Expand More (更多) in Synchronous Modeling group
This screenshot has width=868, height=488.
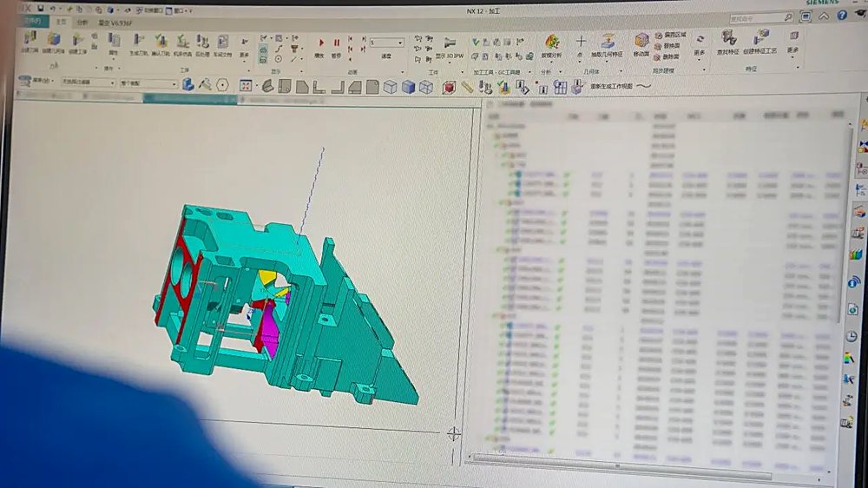tap(700, 45)
